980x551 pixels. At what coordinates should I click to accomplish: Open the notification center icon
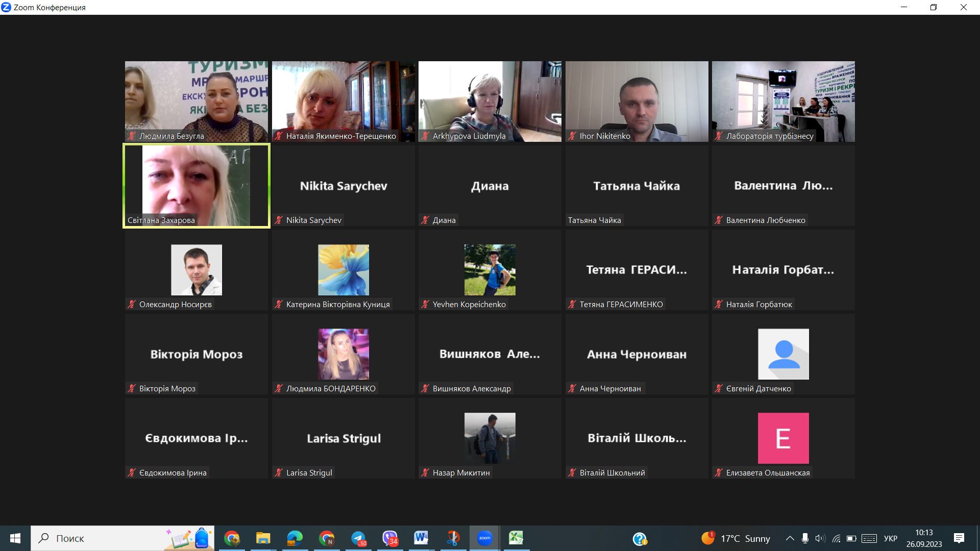(x=959, y=538)
